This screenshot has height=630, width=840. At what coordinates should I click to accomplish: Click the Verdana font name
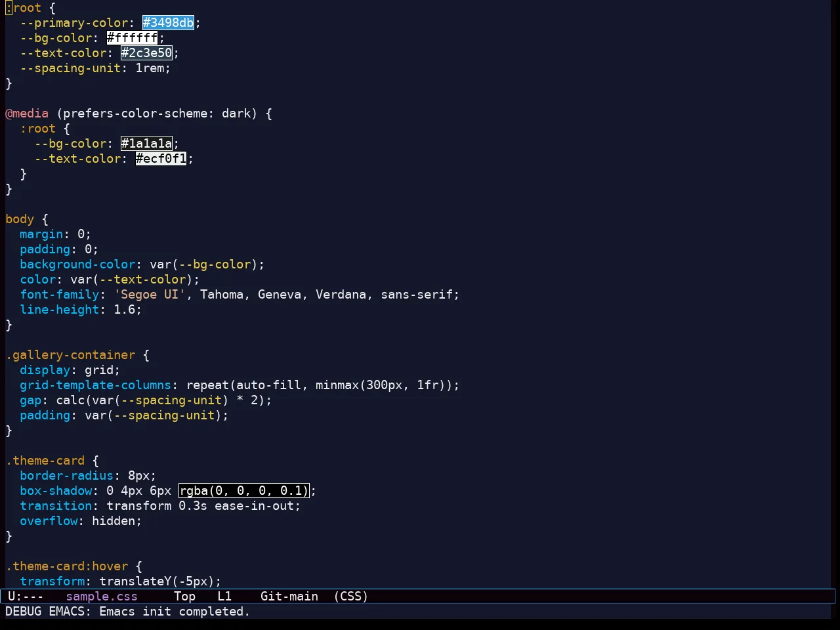click(341, 295)
